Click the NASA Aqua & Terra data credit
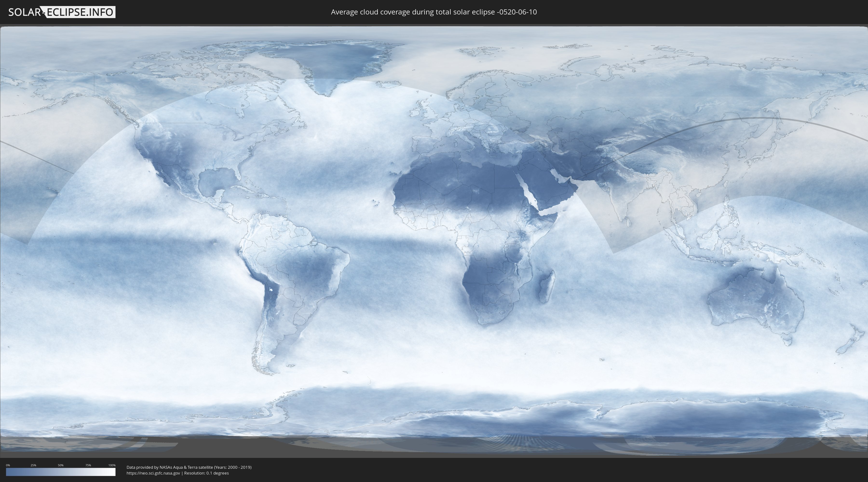The image size is (868, 482). coord(189,467)
